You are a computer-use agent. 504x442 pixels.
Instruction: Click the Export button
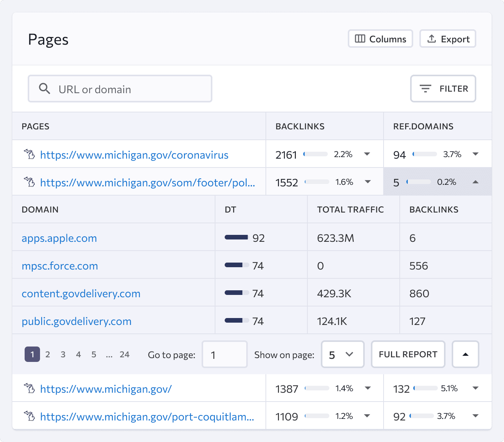[x=448, y=39]
